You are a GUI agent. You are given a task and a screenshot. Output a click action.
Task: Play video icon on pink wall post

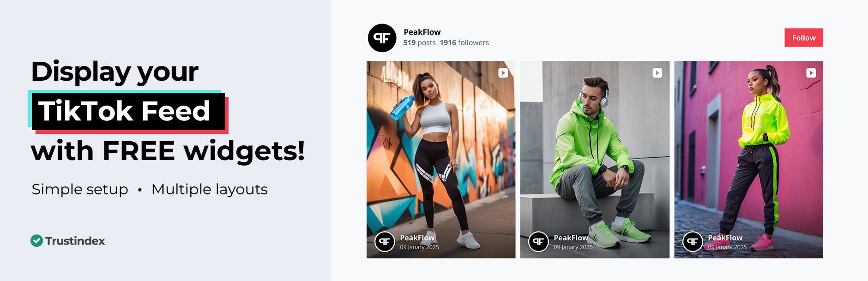click(x=811, y=73)
